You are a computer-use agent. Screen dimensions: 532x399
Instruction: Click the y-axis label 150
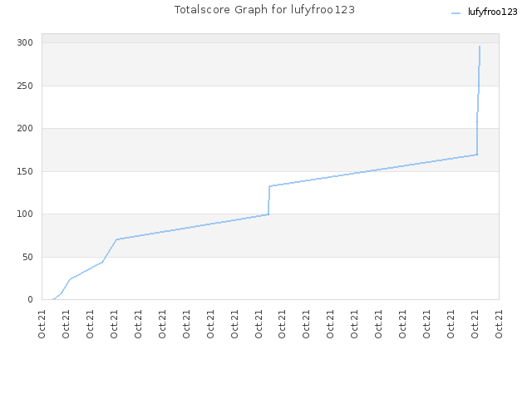point(25,171)
